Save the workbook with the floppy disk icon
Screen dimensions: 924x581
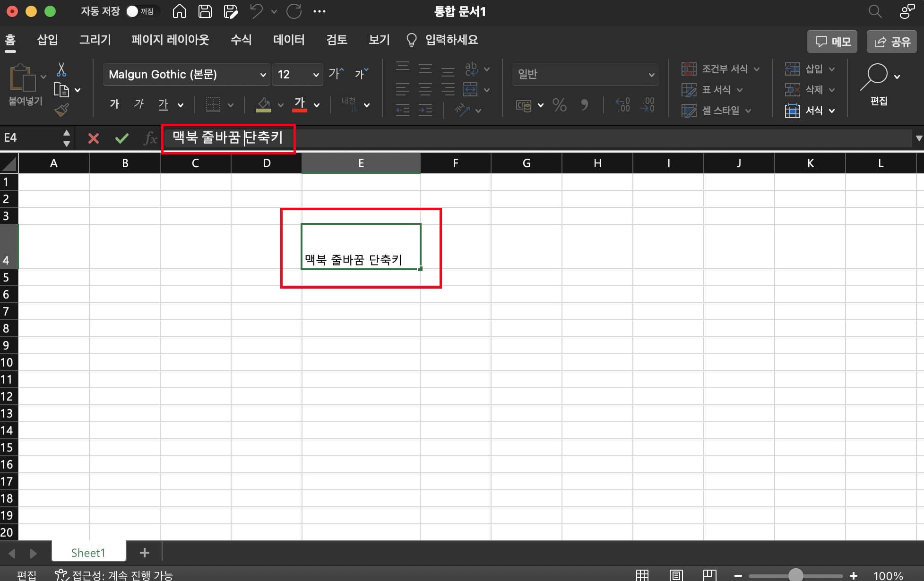[x=205, y=11]
